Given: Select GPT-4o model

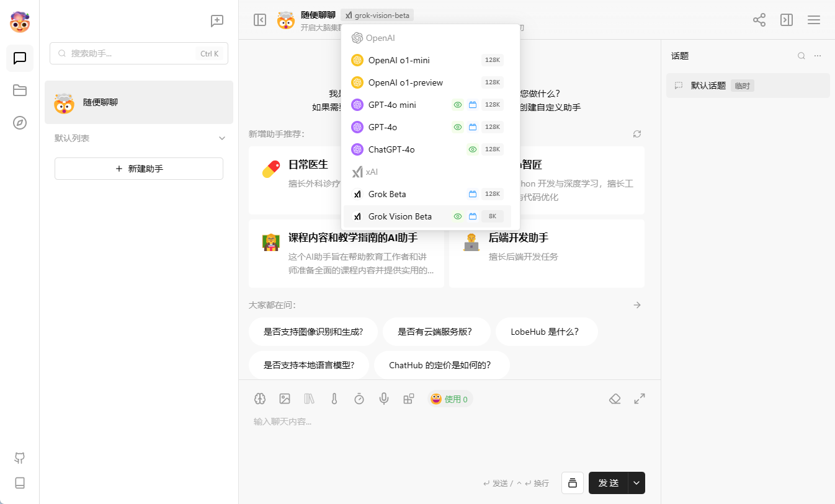Looking at the screenshot, I should [x=427, y=127].
